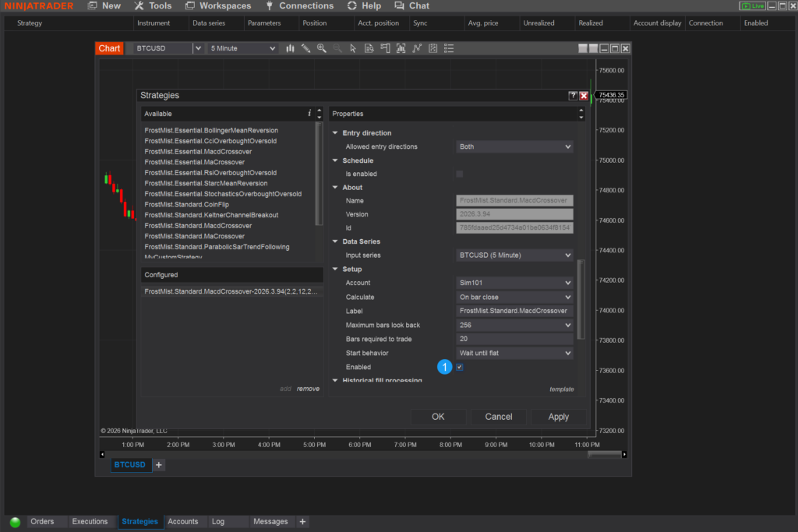The width and height of the screenshot is (798, 532).
Task: Click the info icon in Available panel
Action: point(309,114)
